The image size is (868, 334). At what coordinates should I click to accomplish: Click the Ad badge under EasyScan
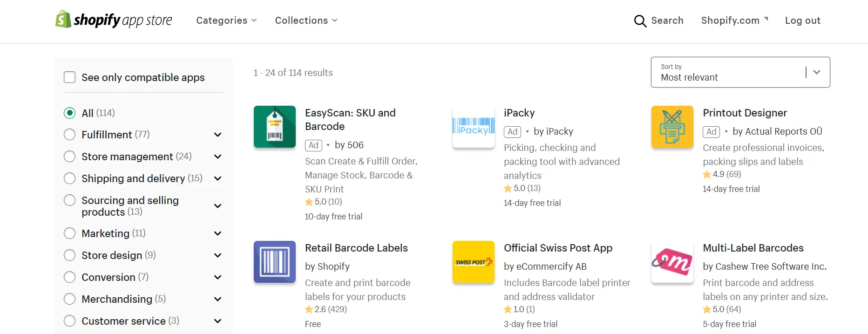pos(314,145)
